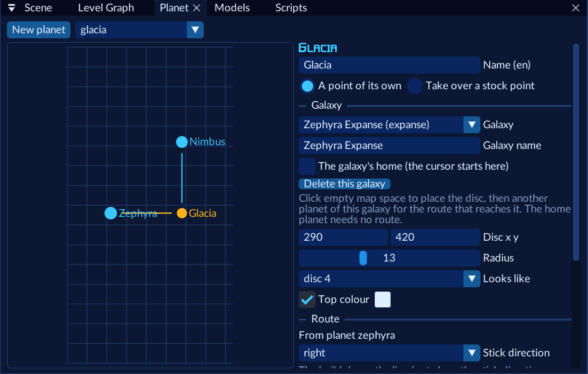Click the Disc x field with 290

(x=343, y=237)
